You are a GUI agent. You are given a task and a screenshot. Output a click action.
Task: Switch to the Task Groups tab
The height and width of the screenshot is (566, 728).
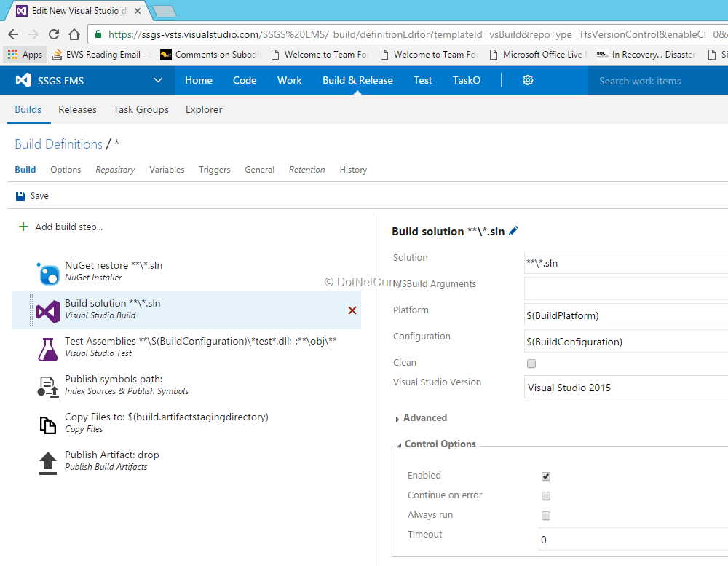[x=141, y=110]
